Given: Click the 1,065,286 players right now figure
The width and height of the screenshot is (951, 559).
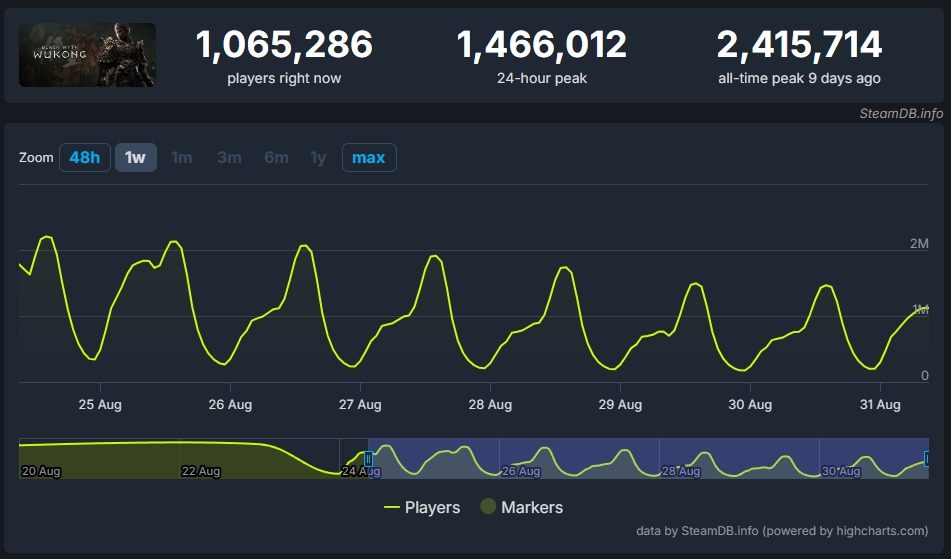Looking at the screenshot, I should (284, 45).
